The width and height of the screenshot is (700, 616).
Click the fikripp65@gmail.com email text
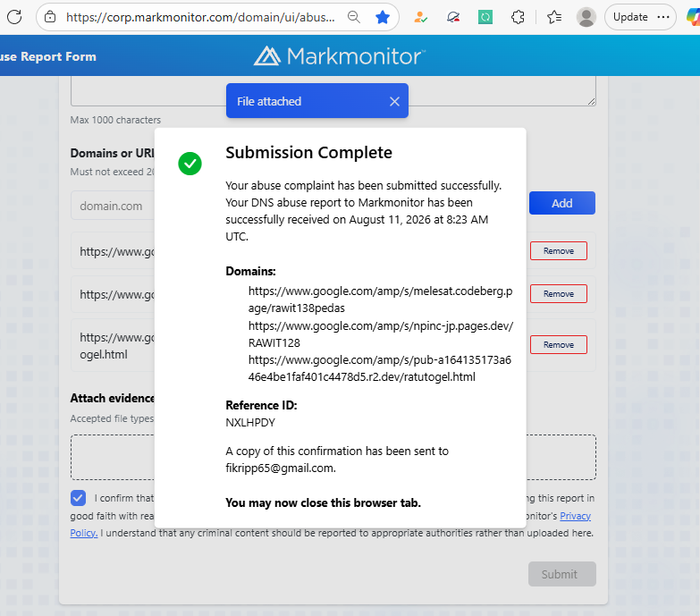pyautogui.click(x=281, y=468)
